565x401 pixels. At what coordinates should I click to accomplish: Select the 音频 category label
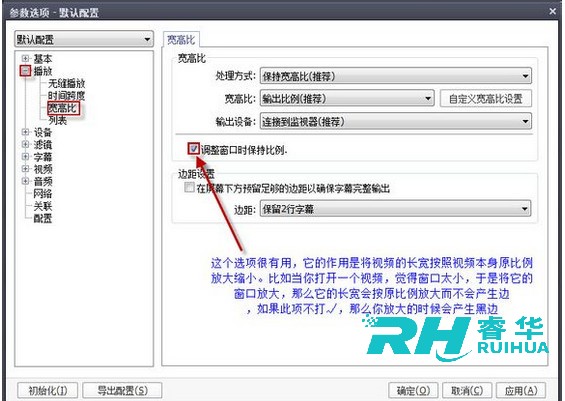click(x=43, y=181)
